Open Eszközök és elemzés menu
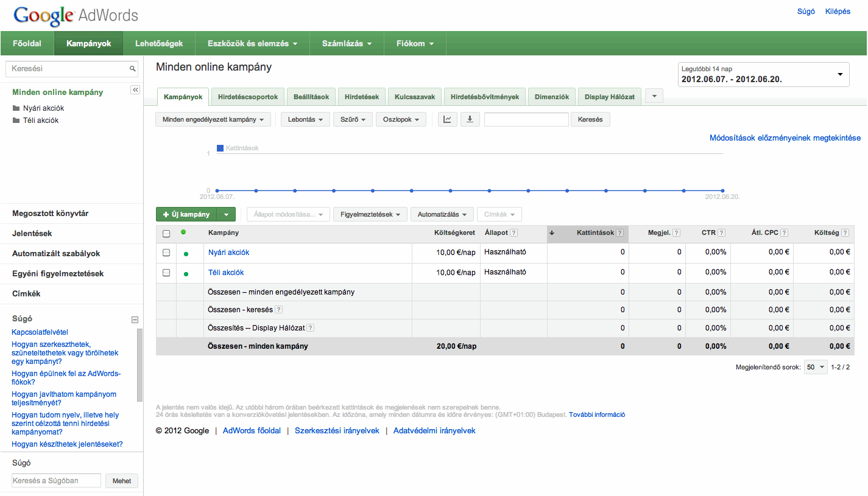Viewport: 868px width, 496px height. point(252,44)
